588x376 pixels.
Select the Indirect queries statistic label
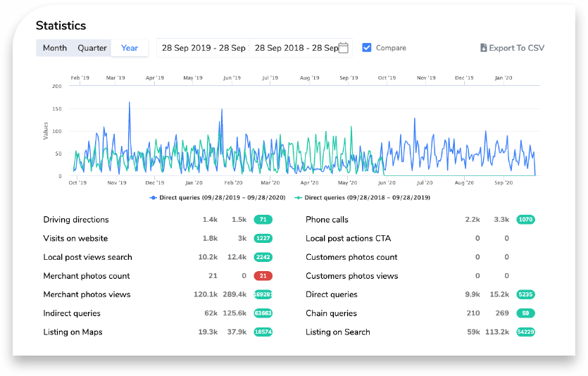[x=72, y=313]
